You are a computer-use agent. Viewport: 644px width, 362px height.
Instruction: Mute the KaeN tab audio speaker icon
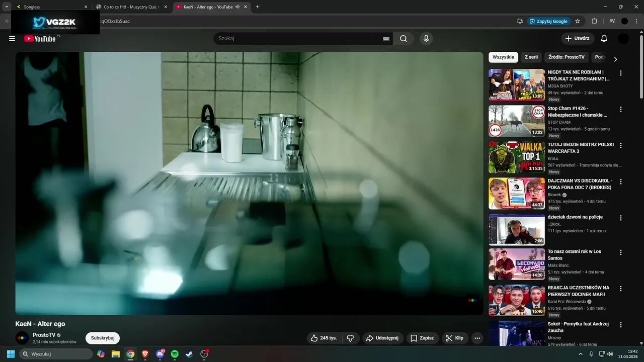237,7
